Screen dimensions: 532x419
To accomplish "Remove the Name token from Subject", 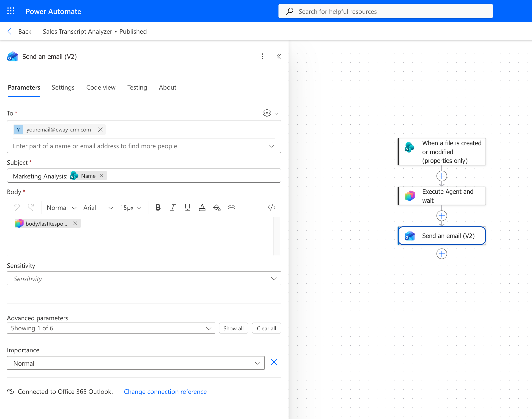I will pos(101,176).
